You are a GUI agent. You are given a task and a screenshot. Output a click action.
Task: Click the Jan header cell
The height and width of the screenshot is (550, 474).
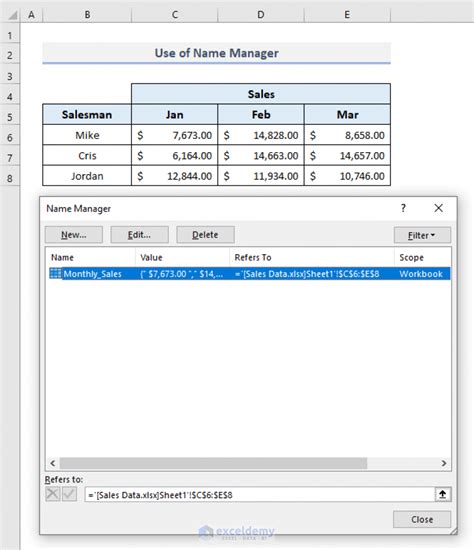tap(174, 114)
